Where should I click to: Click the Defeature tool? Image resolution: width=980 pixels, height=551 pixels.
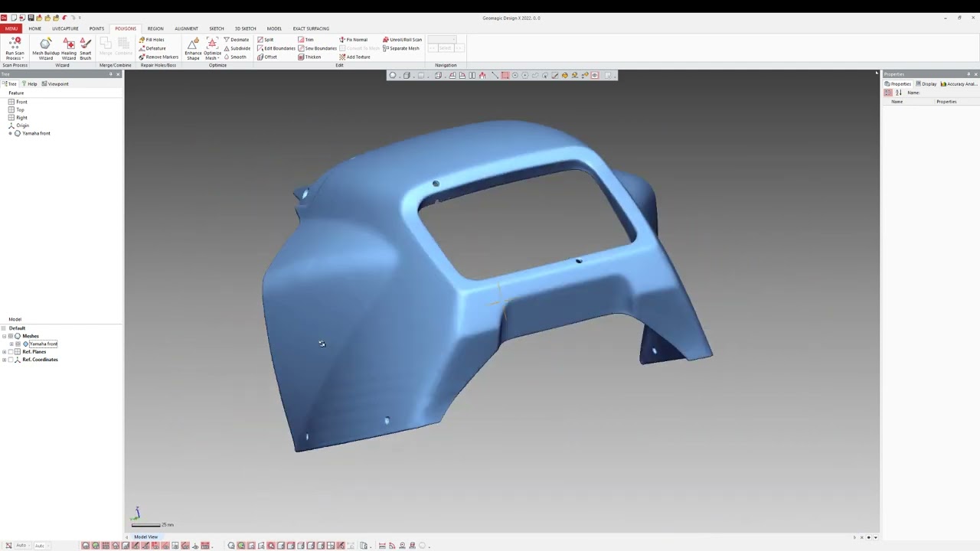152,48
